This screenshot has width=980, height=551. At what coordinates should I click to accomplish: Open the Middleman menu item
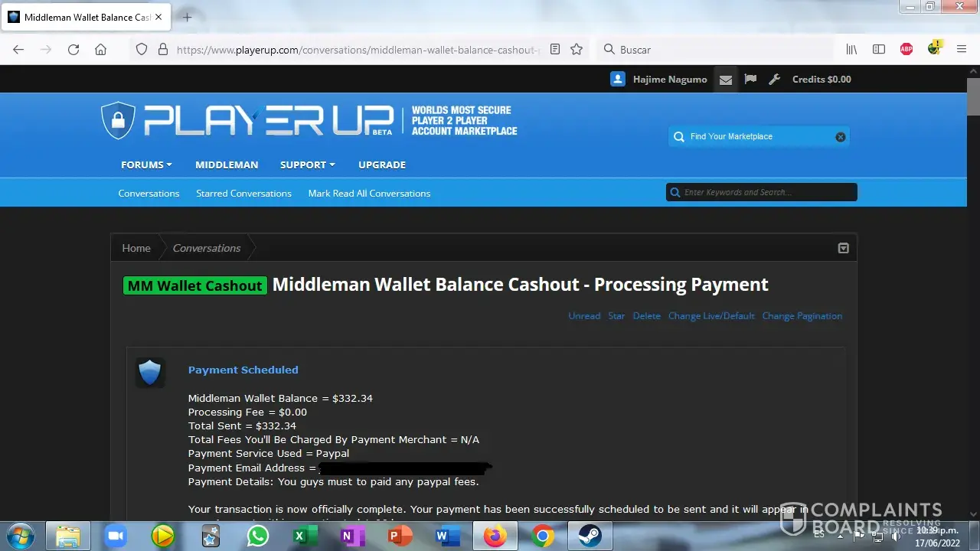tap(227, 165)
